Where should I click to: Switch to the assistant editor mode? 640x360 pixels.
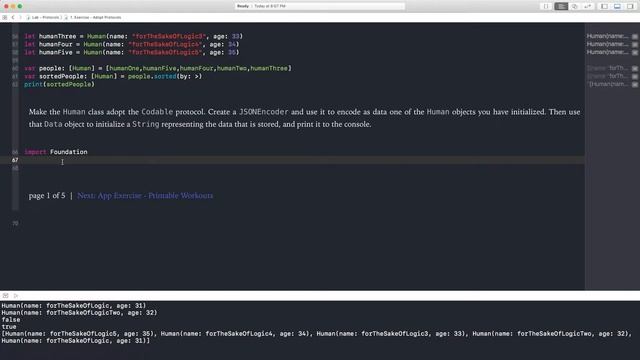pyautogui.click(x=574, y=6)
